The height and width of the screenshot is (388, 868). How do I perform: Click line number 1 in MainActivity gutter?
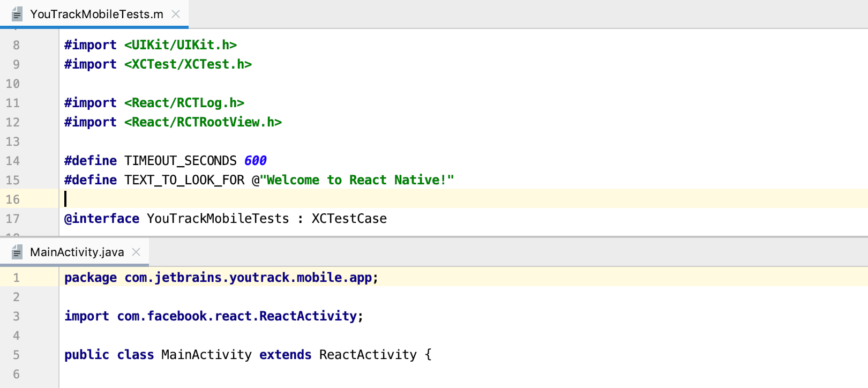[16, 278]
